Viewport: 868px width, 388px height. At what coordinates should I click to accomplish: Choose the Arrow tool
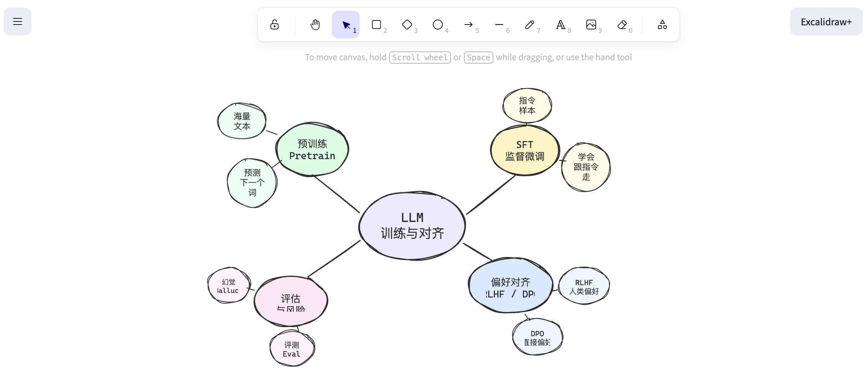[x=469, y=25]
